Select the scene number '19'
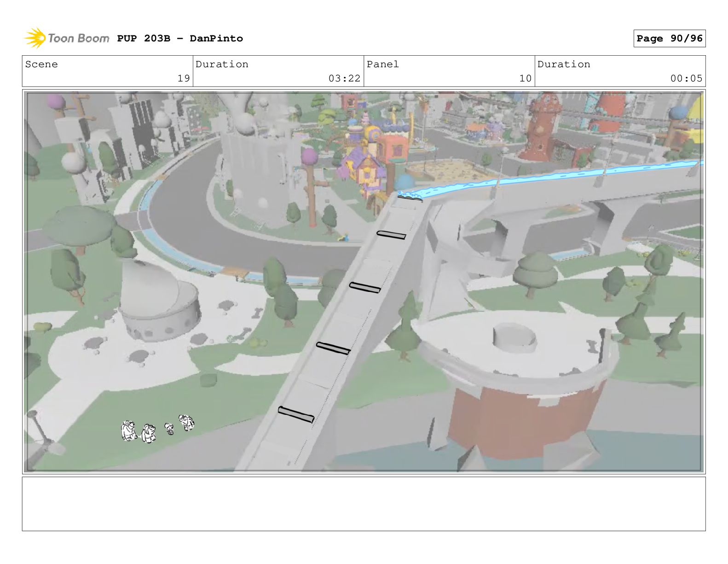 [x=184, y=78]
